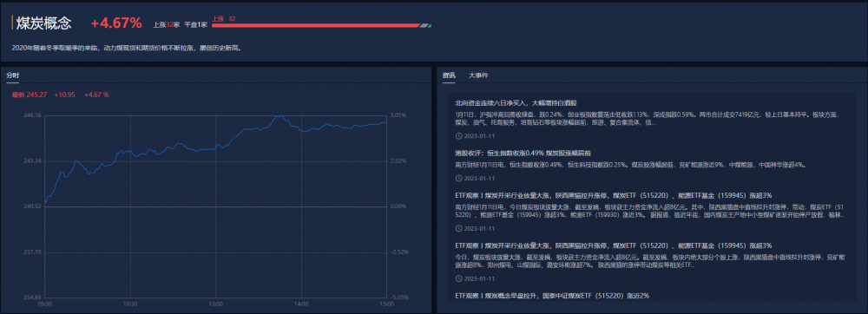
Task: Click the green end segment of the rise-fall bar
Action: (430, 25)
